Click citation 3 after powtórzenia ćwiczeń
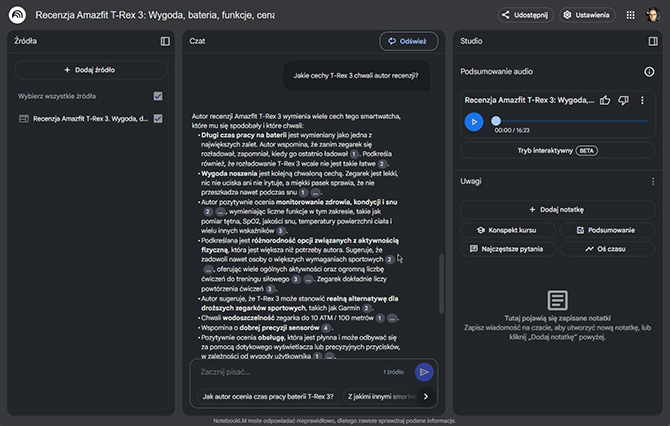Image resolution: width=670 pixels, height=426 pixels. [x=270, y=289]
